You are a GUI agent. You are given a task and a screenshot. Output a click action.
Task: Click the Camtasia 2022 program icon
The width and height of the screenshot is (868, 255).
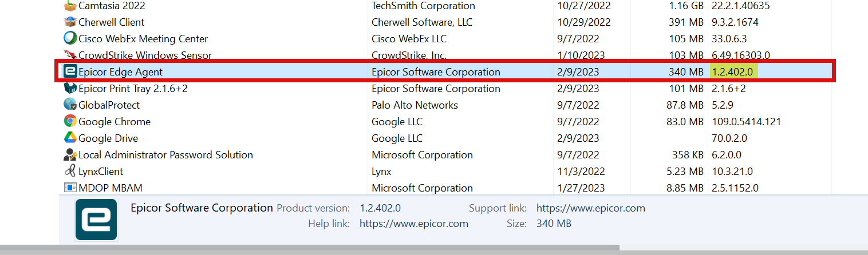pos(70,6)
